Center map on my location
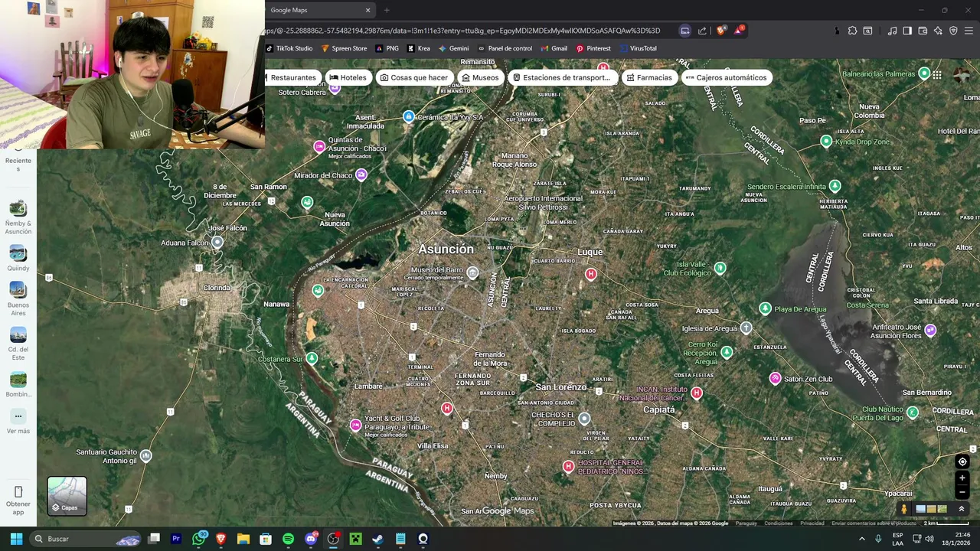The width and height of the screenshot is (980, 551). tap(962, 461)
